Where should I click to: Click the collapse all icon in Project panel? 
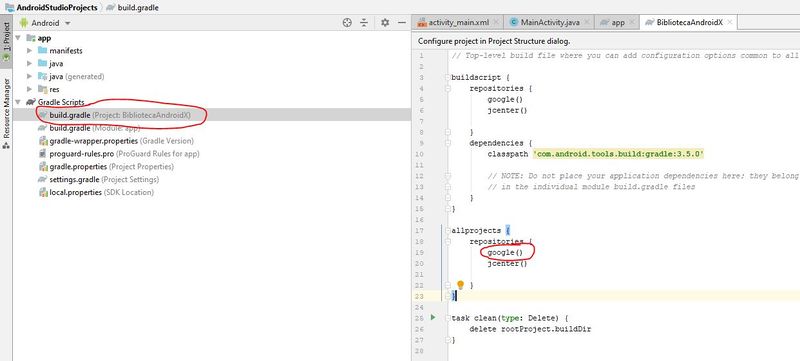coord(364,22)
